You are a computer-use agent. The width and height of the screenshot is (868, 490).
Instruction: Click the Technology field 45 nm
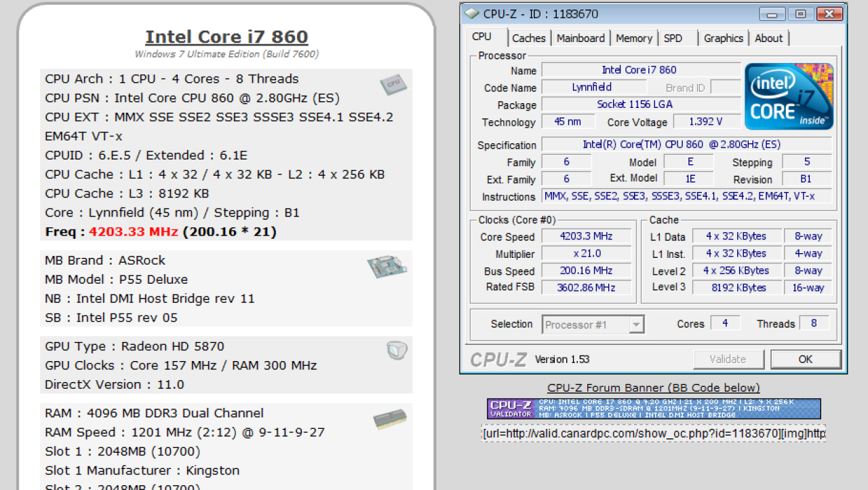pos(568,121)
